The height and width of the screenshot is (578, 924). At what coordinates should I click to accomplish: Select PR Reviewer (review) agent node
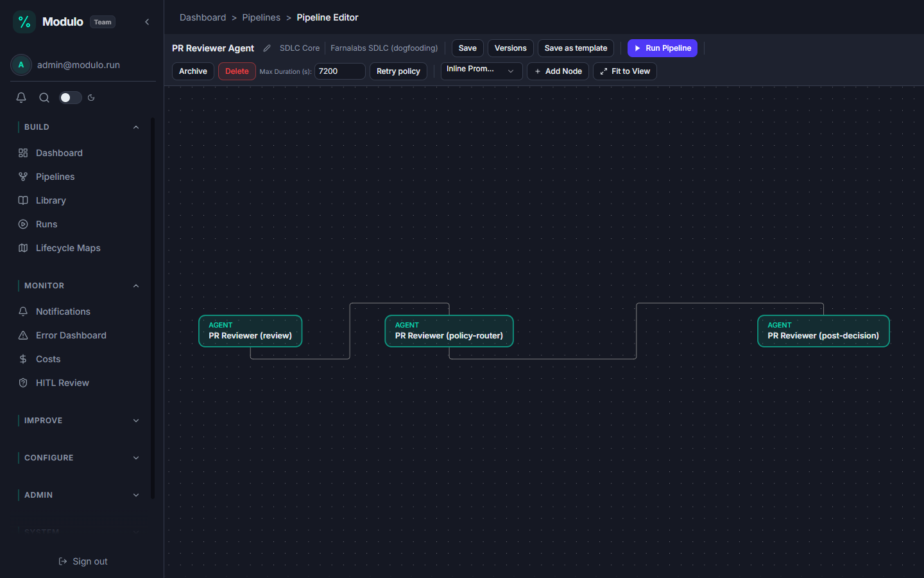(x=250, y=331)
